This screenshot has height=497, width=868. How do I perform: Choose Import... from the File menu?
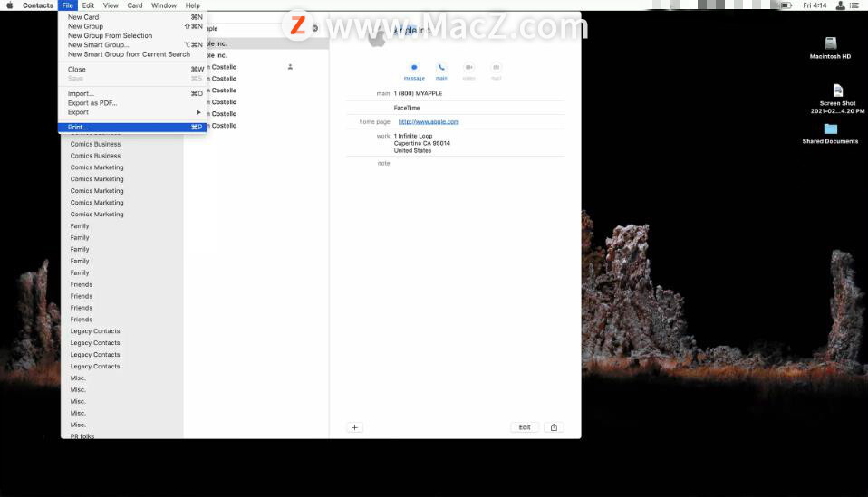(131, 93)
